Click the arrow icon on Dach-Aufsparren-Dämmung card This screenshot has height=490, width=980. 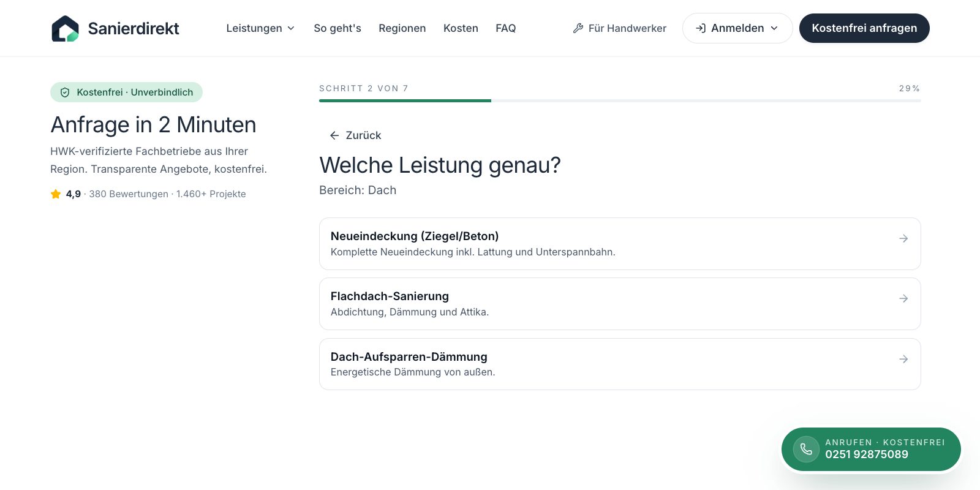[x=903, y=359]
